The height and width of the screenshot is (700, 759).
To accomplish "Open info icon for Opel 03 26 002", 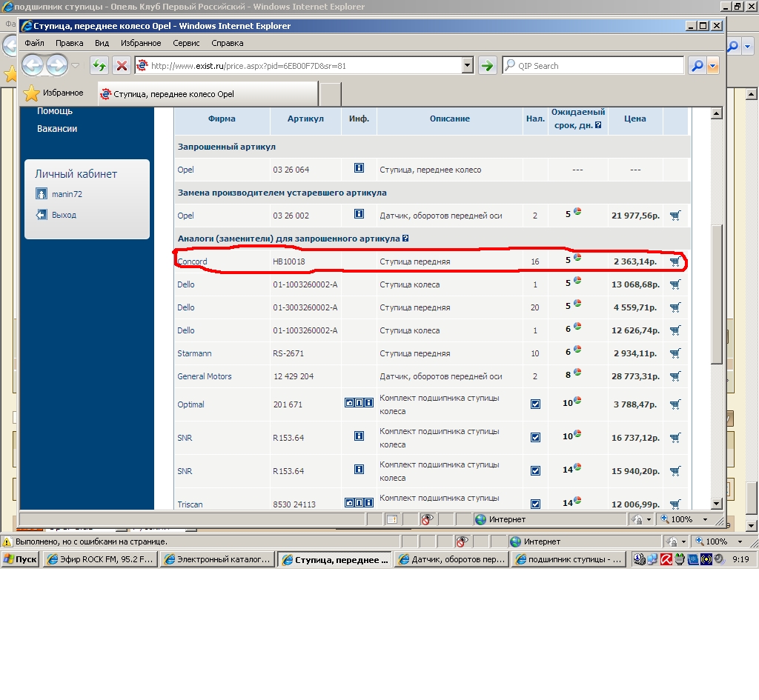I will [x=359, y=214].
